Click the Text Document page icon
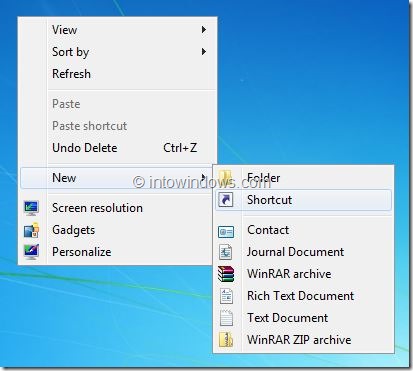Image resolution: width=413 pixels, height=371 pixels. tap(226, 318)
